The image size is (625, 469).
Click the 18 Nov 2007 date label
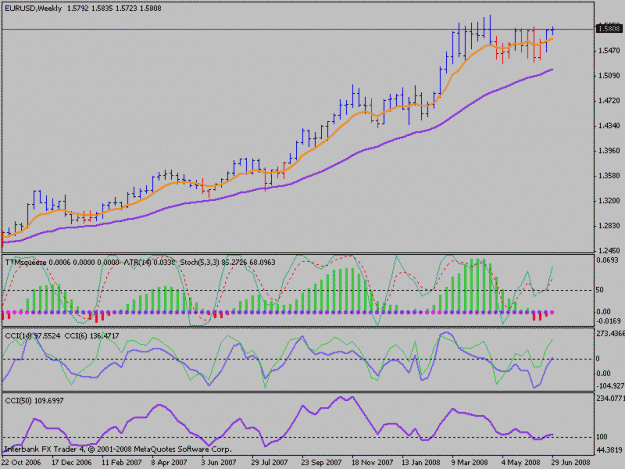coord(372,463)
